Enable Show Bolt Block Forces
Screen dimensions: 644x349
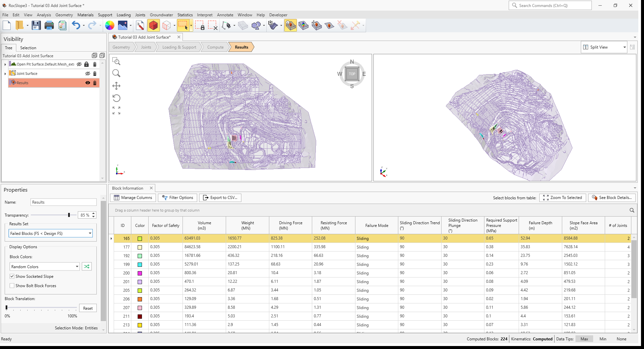pyautogui.click(x=12, y=286)
